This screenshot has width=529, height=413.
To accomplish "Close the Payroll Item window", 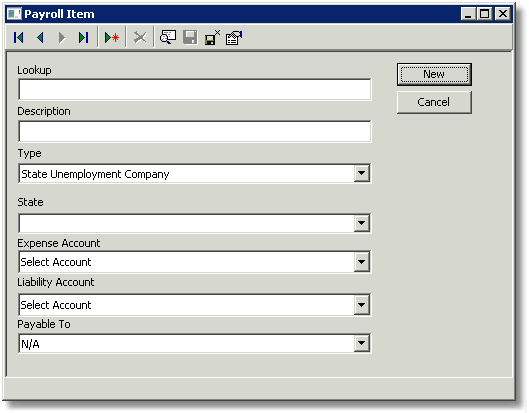I will 503,14.
